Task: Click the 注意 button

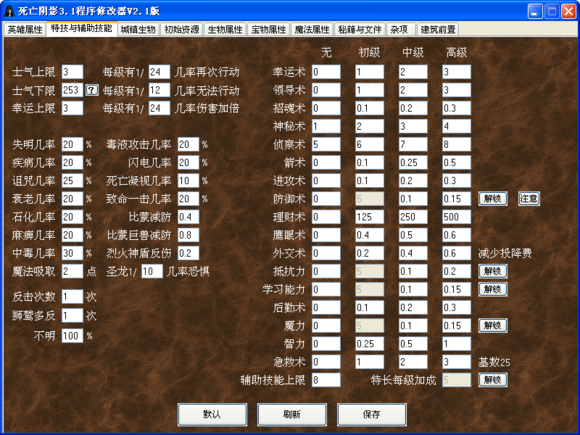Action: coord(529,199)
